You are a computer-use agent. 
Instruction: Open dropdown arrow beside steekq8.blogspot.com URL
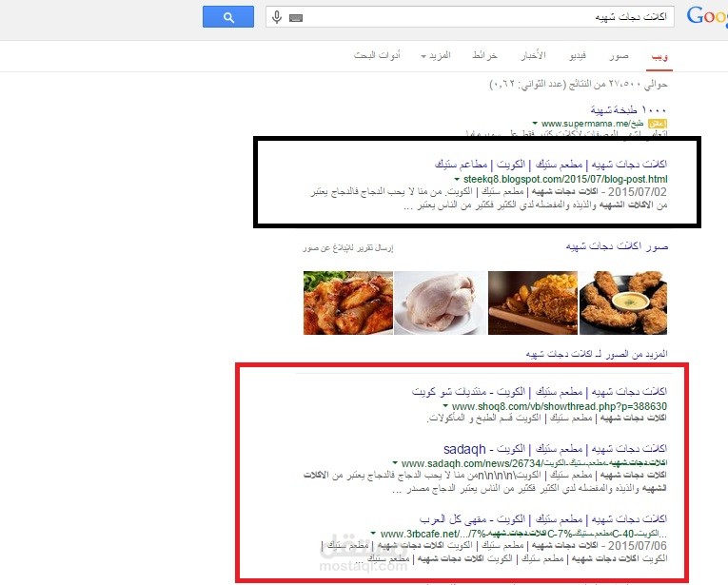tap(457, 179)
